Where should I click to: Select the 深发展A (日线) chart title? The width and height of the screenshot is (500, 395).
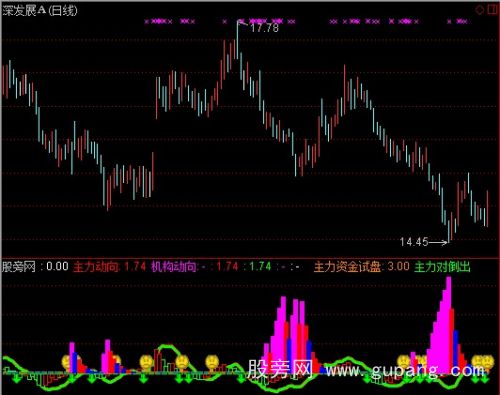40,11
